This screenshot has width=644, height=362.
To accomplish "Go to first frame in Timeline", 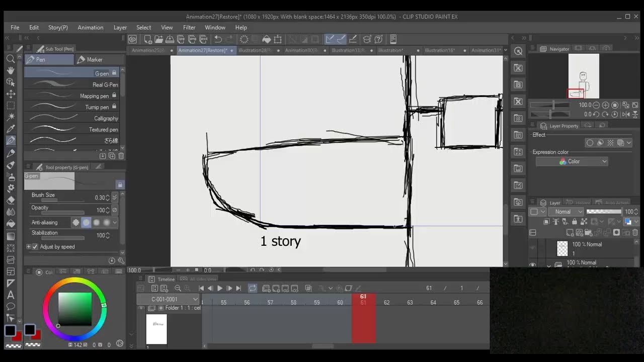I will pos(201,288).
